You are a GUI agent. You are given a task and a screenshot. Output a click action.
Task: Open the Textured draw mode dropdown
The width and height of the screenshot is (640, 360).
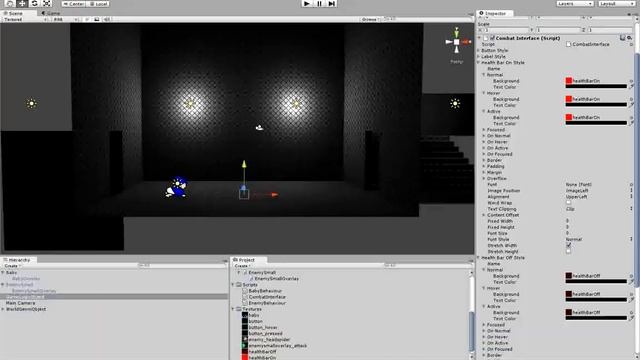coord(24,19)
